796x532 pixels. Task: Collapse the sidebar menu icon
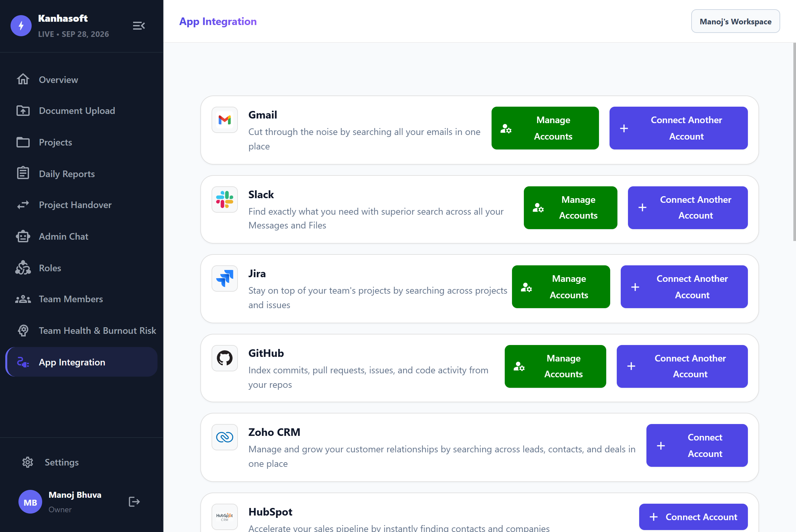coord(139,26)
